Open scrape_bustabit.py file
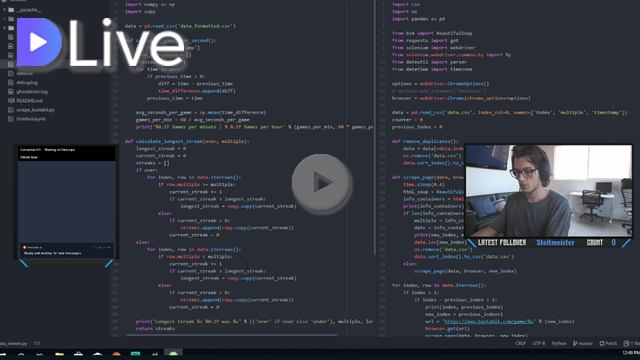Image resolution: width=640 pixels, height=360 pixels. point(36,110)
